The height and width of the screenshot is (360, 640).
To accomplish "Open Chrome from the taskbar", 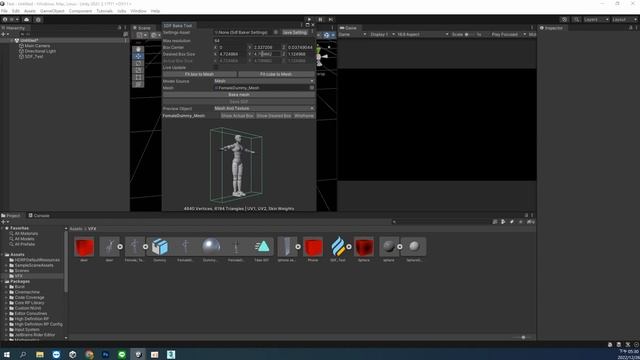I will pos(89,354).
